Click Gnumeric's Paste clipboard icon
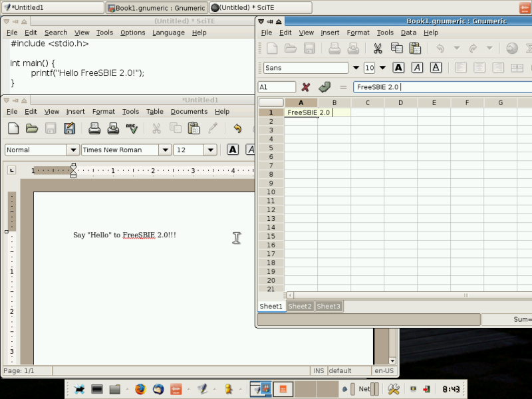Viewport: 532px width, 399px height. click(x=415, y=49)
